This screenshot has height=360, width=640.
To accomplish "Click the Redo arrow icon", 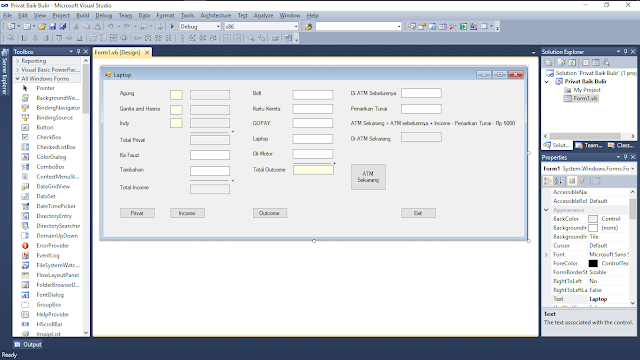I will 127,27.
